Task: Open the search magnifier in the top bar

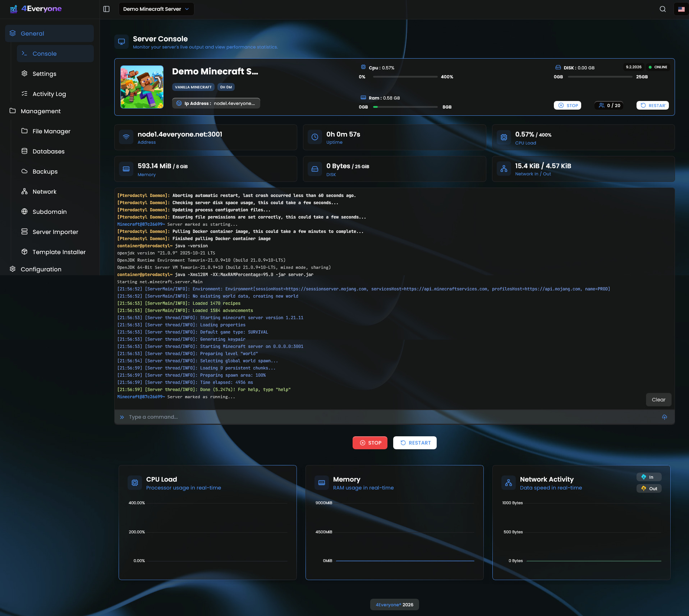Action: pyautogui.click(x=662, y=9)
